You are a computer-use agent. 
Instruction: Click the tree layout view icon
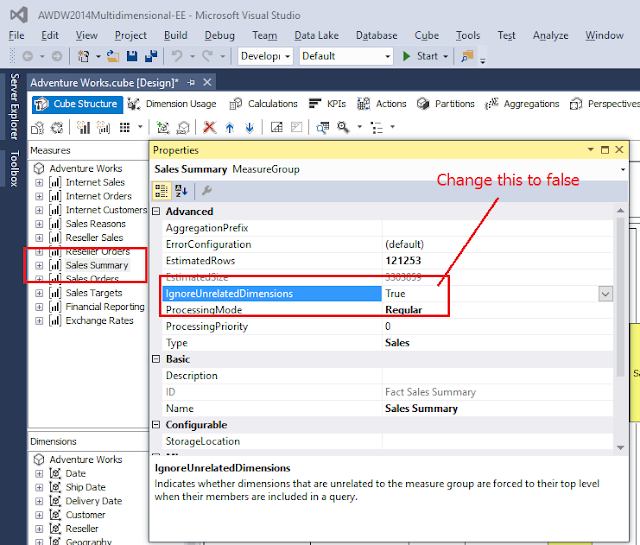[x=376, y=128]
